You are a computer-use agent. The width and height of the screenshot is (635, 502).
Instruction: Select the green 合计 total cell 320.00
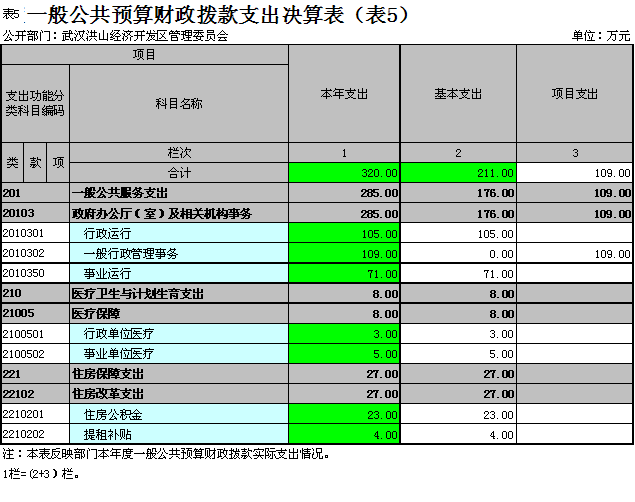(x=344, y=173)
